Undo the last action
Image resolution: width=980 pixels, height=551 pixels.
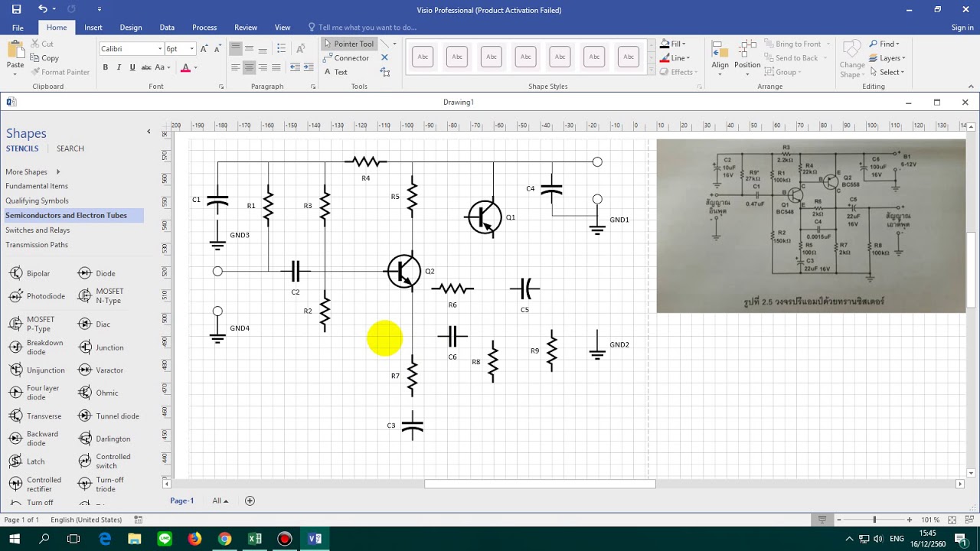tap(43, 9)
